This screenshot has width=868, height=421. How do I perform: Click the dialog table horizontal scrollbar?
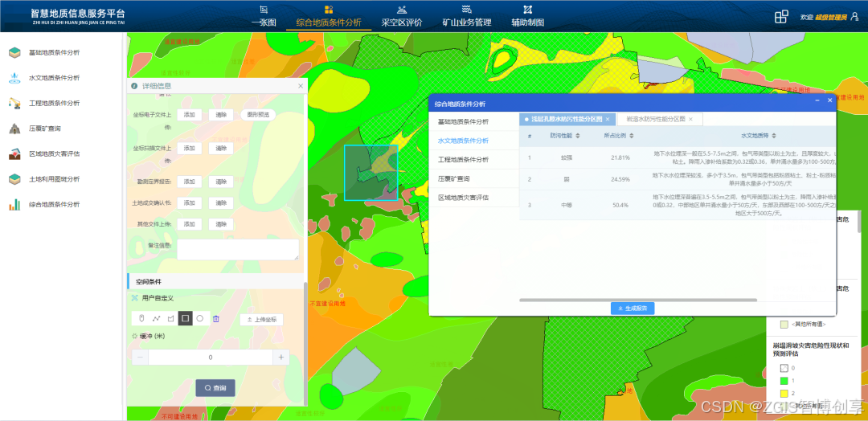tap(638, 300)
